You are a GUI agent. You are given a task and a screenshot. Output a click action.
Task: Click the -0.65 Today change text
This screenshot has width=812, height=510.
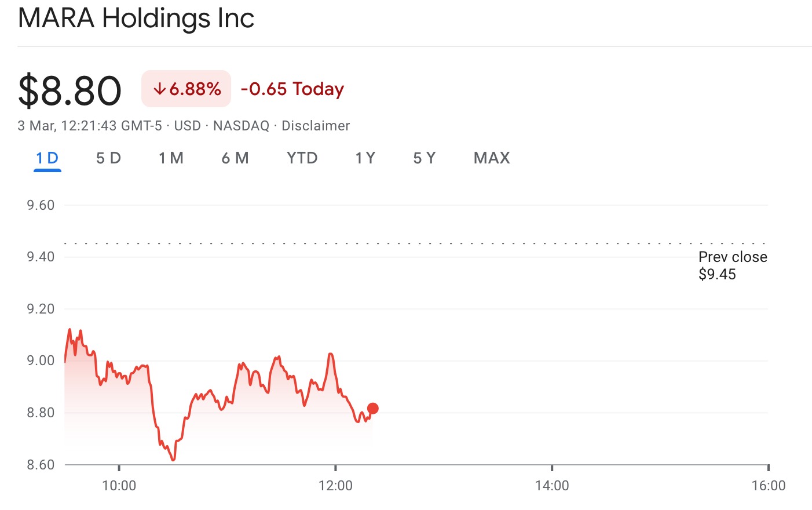point(292,89)
